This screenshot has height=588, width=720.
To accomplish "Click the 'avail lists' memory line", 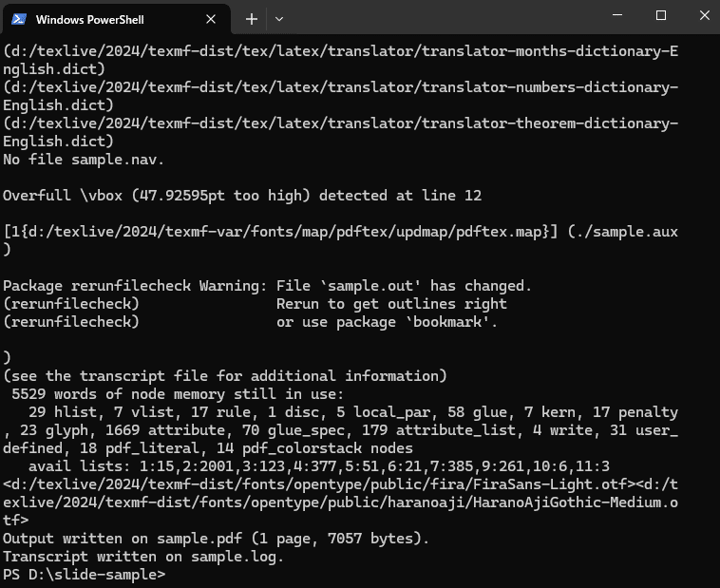I will pos(318,466).
